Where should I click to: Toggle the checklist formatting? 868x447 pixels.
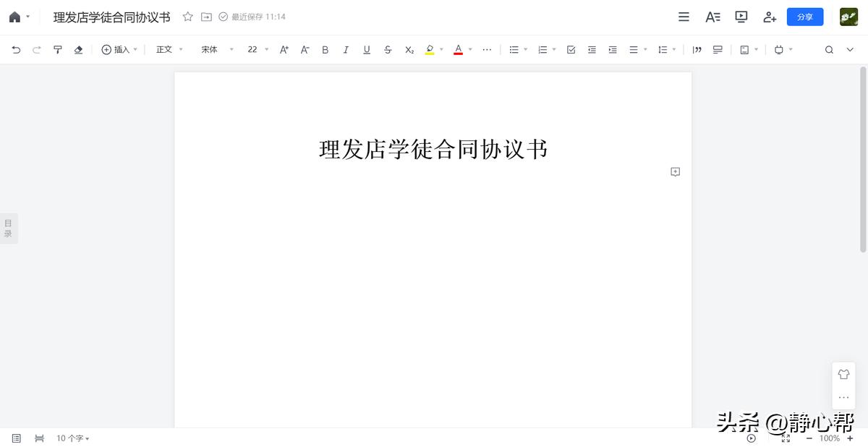[571, 49]
